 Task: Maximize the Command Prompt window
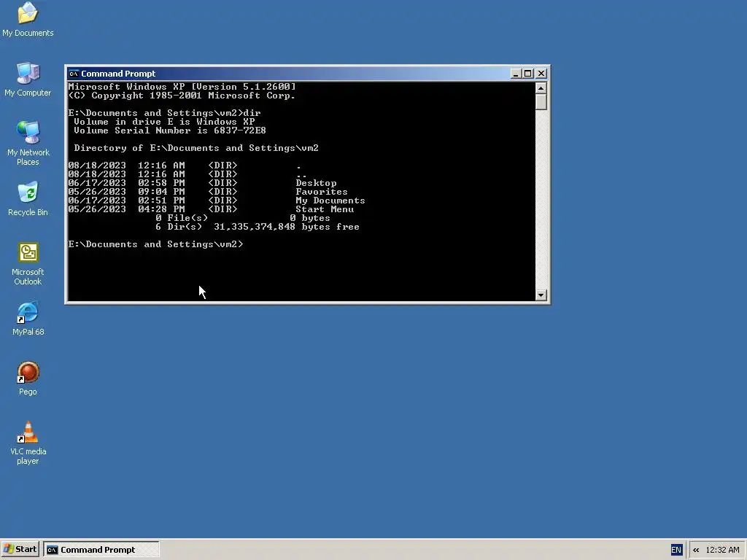528,74
